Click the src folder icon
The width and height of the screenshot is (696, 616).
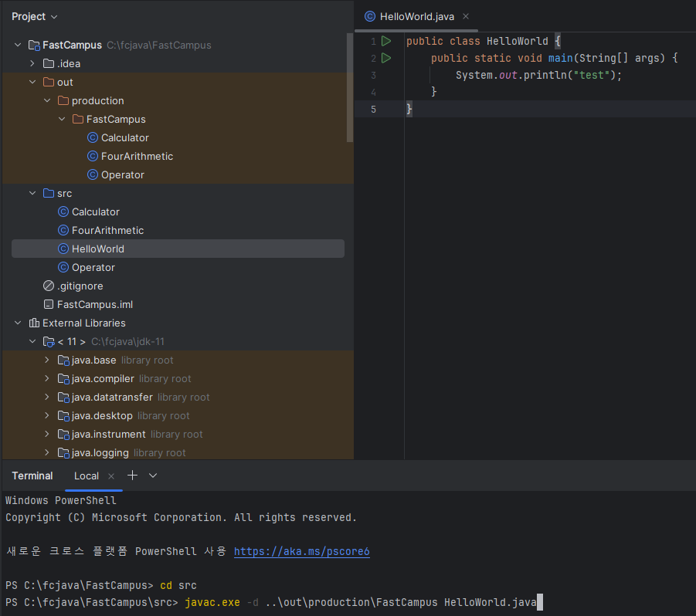pyautogui.click(x=49, y=193)
